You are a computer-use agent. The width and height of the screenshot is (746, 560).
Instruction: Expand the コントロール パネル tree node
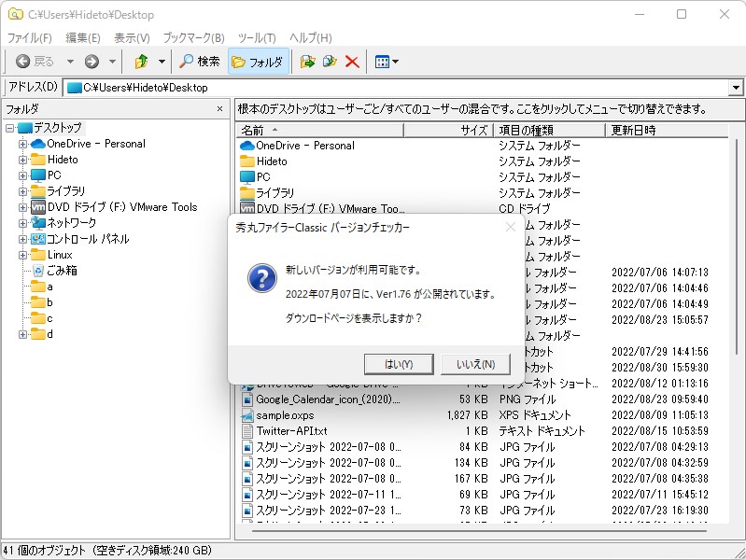coord(22,239)
